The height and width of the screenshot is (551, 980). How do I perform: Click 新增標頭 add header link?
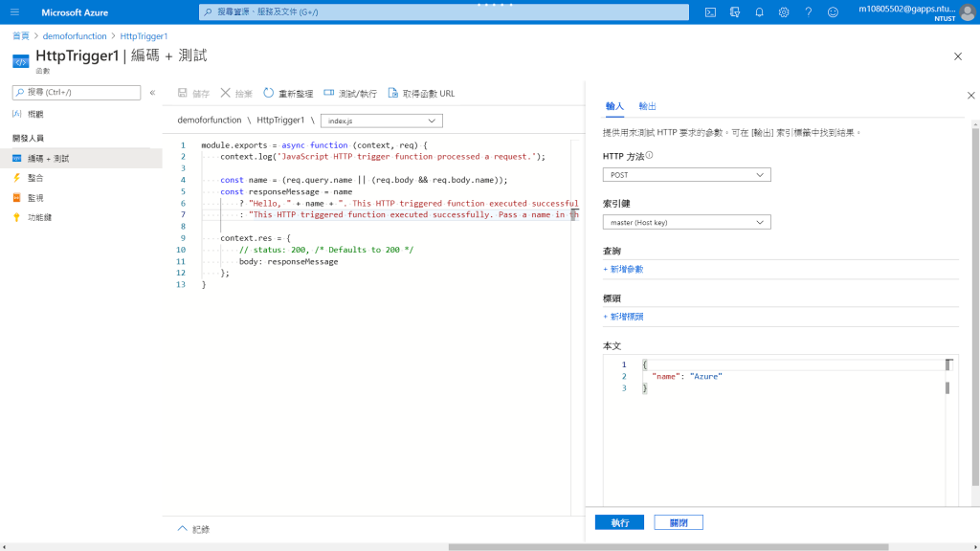623,317
